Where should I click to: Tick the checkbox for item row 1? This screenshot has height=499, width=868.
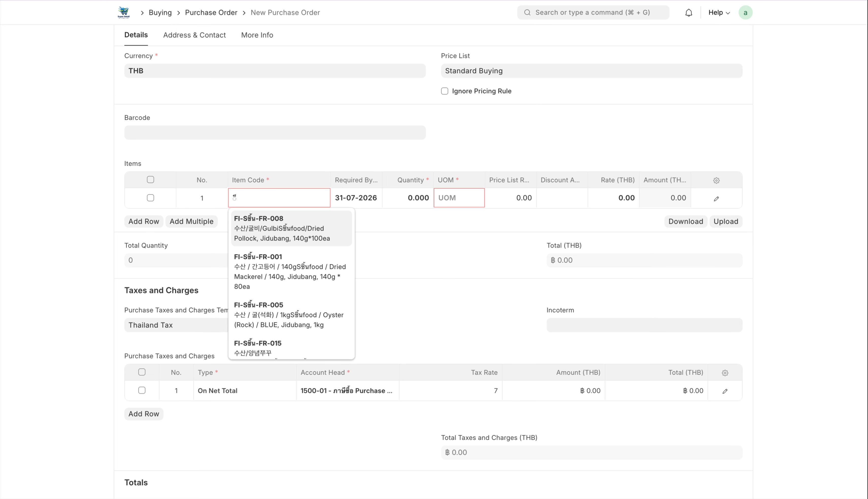[150, 198]
